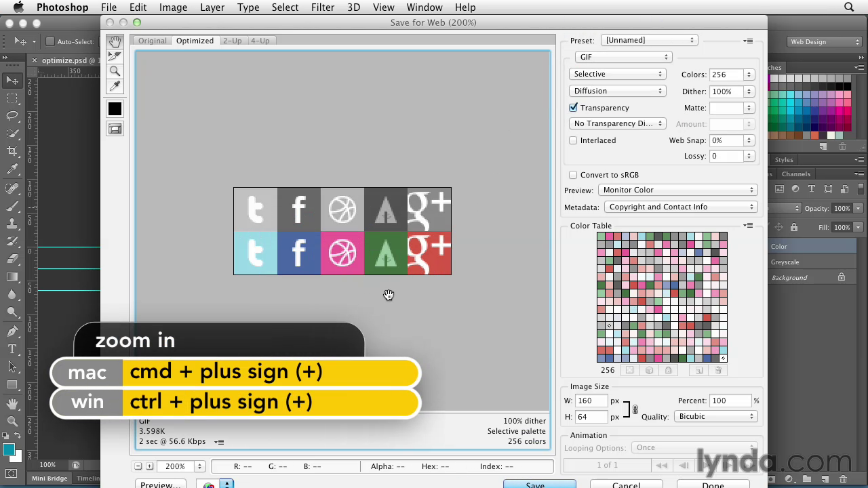The image size is (868, 488).
Task: Open the Layer menu
Action: click(x=212, y=7)
